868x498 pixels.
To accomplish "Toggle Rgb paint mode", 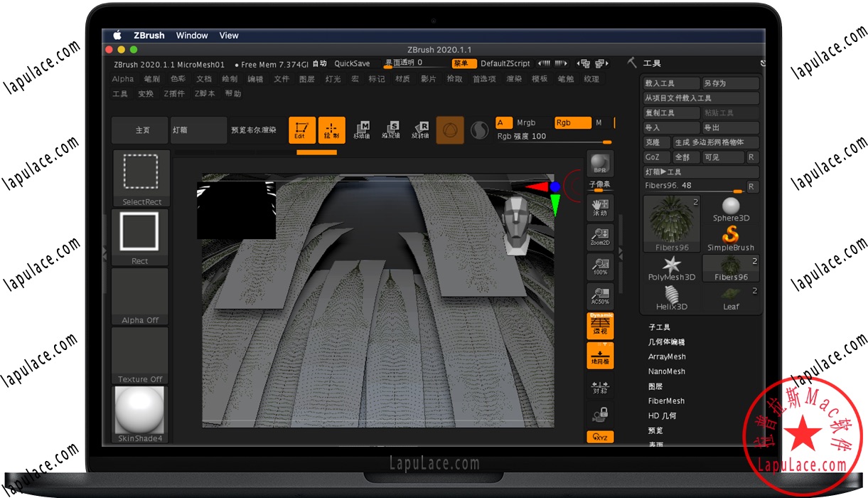I will click(572, 122).
